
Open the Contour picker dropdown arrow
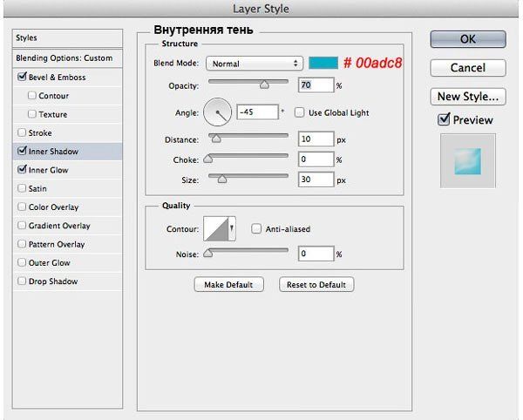tap(233, 229)
